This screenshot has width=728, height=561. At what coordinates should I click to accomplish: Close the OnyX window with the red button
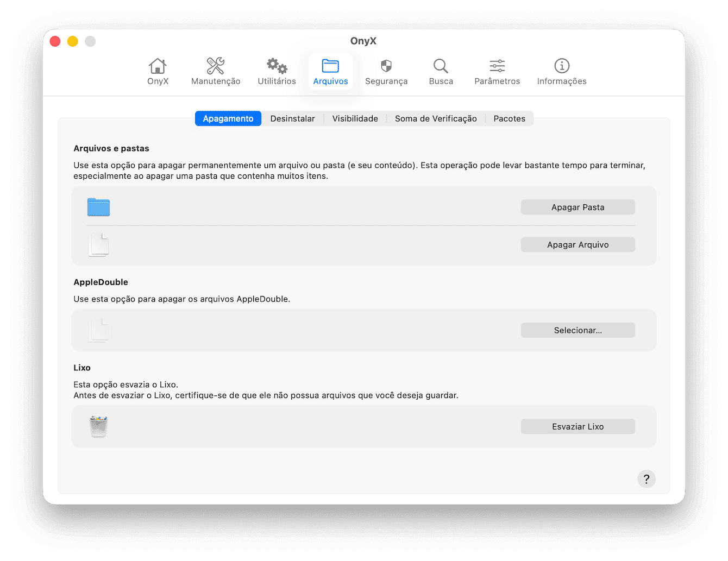click(x=55, y=41)
